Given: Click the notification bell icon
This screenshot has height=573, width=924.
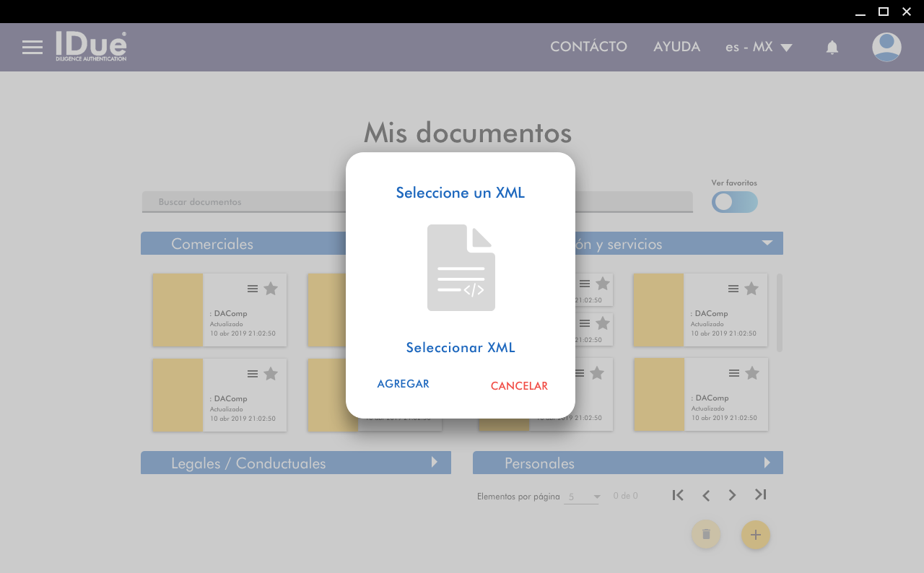Looking at the screenshot, I should 832,48.
